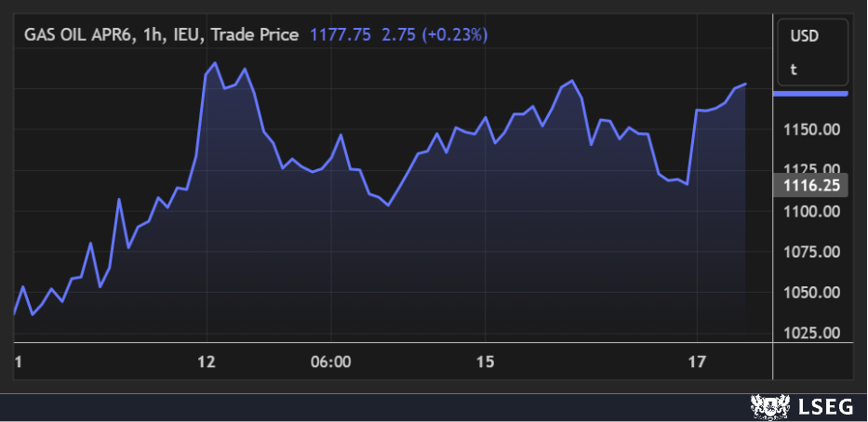
Task: Click the blue current price line marker
Action: (810, 94)
